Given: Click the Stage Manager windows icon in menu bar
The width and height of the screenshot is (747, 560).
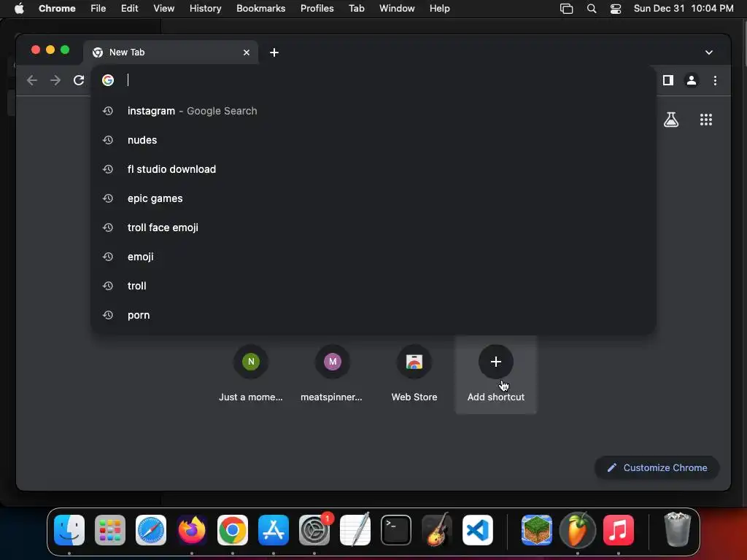Looking at the screenshot, I should coord(566,9).
